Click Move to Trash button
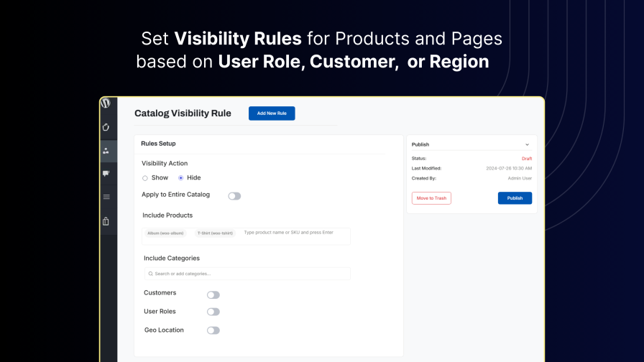The width and height of the screenshot is (644, 362). pyautogui.click(x=431, y=198)
